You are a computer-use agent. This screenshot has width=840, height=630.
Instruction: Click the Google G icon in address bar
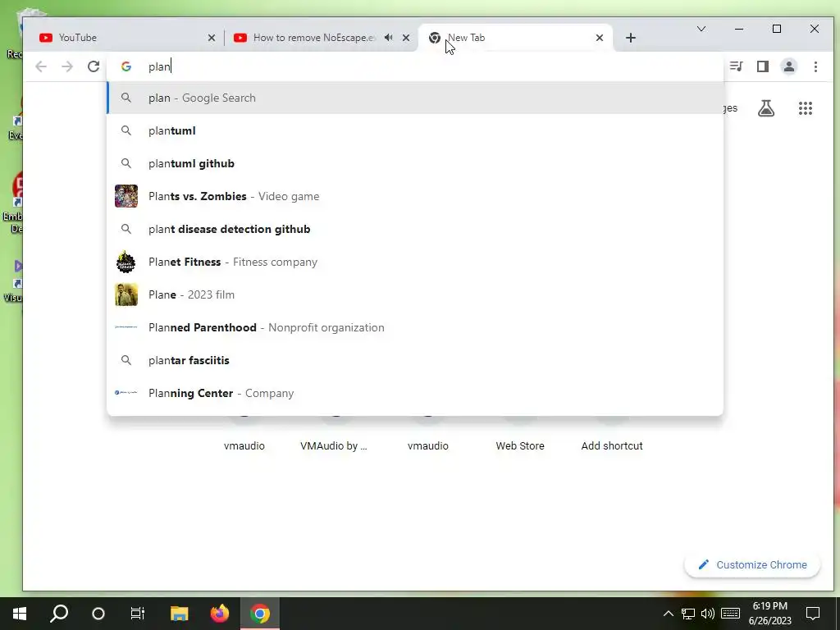pos(126,66)
